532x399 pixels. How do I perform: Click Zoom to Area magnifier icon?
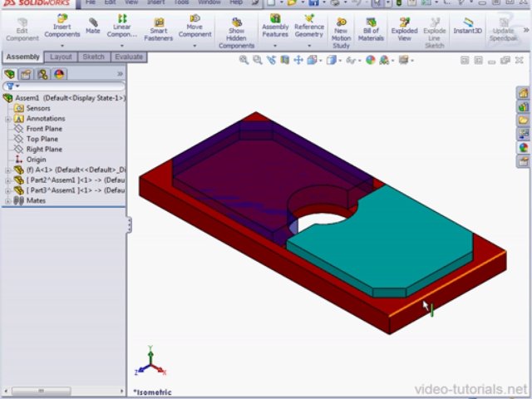(x=258, y=60)
